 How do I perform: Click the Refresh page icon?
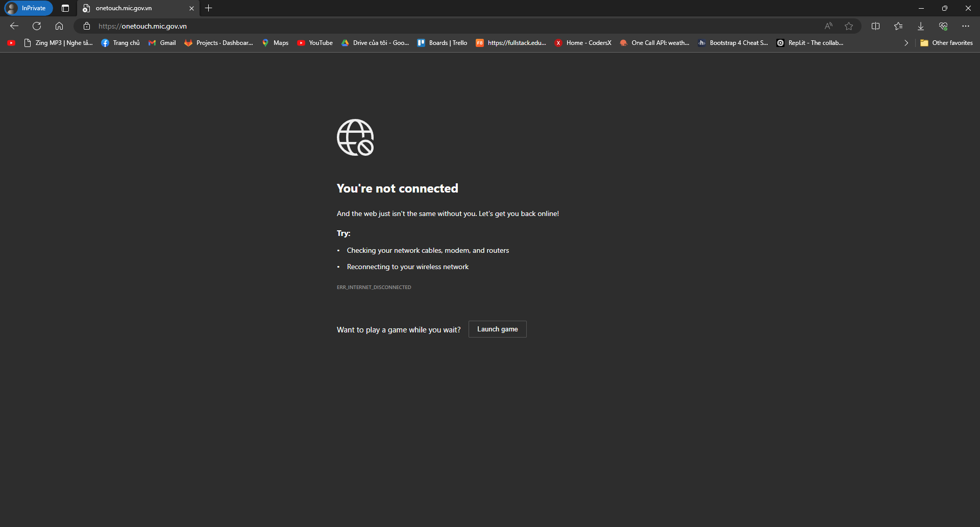click(x=37, y=26)
